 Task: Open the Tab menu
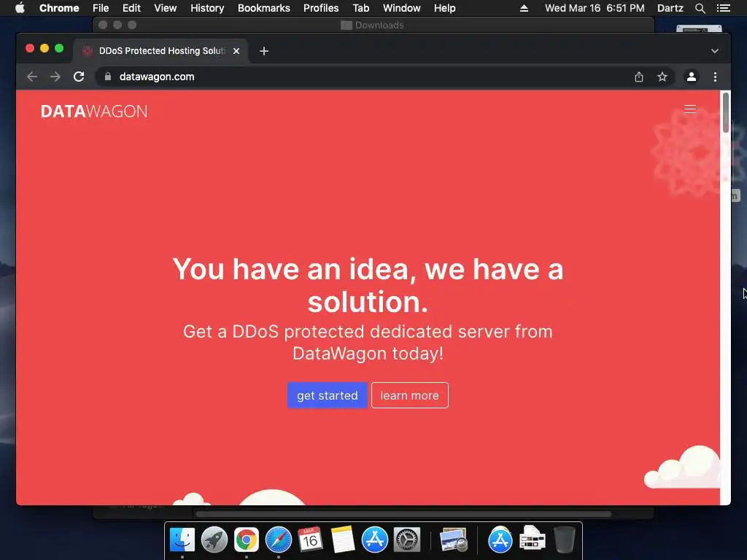pos(360,8)
